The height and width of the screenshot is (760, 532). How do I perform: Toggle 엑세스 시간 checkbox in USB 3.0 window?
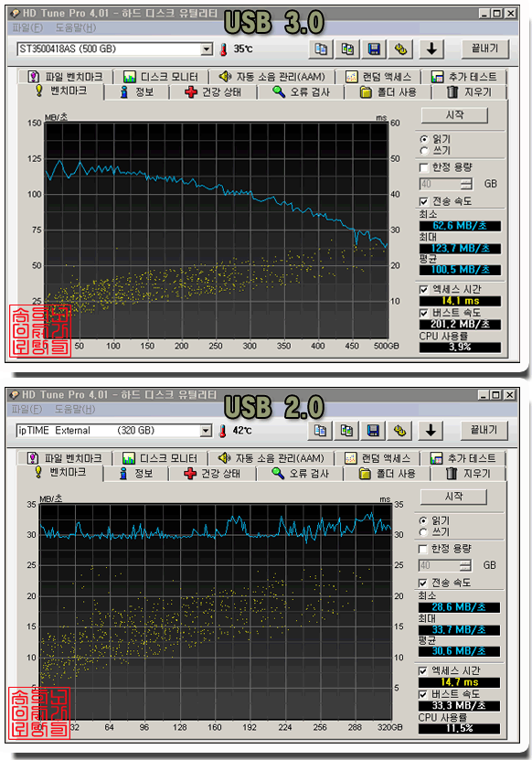click(424, 289)
